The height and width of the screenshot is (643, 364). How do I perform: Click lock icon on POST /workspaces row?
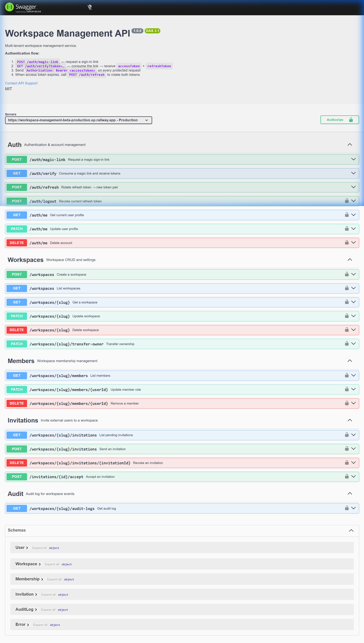pos(347,274)
